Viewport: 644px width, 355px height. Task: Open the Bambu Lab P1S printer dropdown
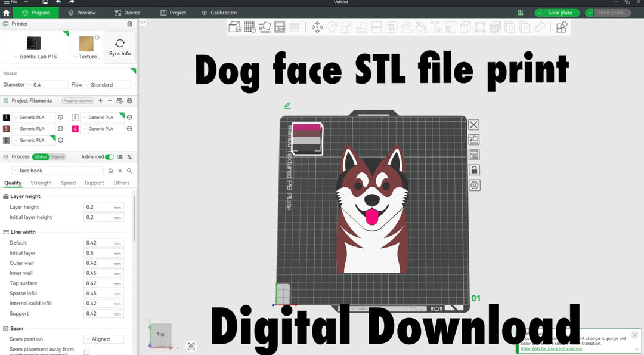click(35, 57)
